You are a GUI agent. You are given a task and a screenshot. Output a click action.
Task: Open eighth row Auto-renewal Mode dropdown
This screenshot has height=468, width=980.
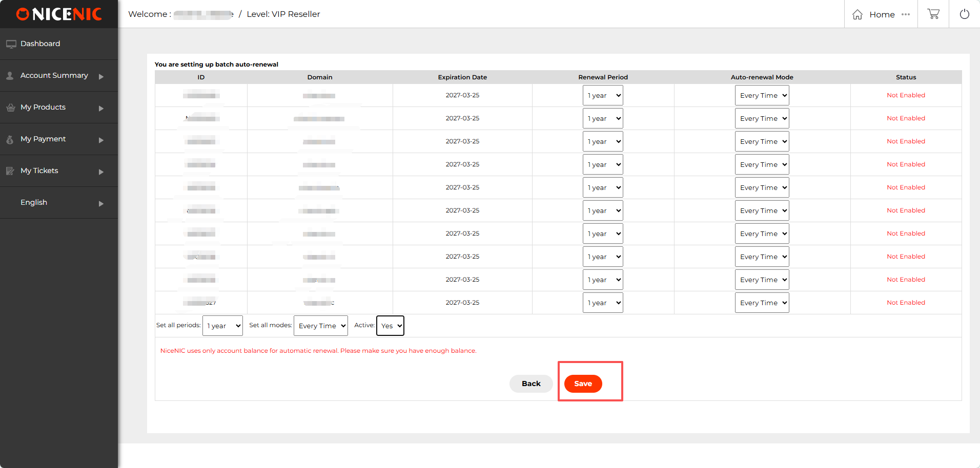coord(762,257)
